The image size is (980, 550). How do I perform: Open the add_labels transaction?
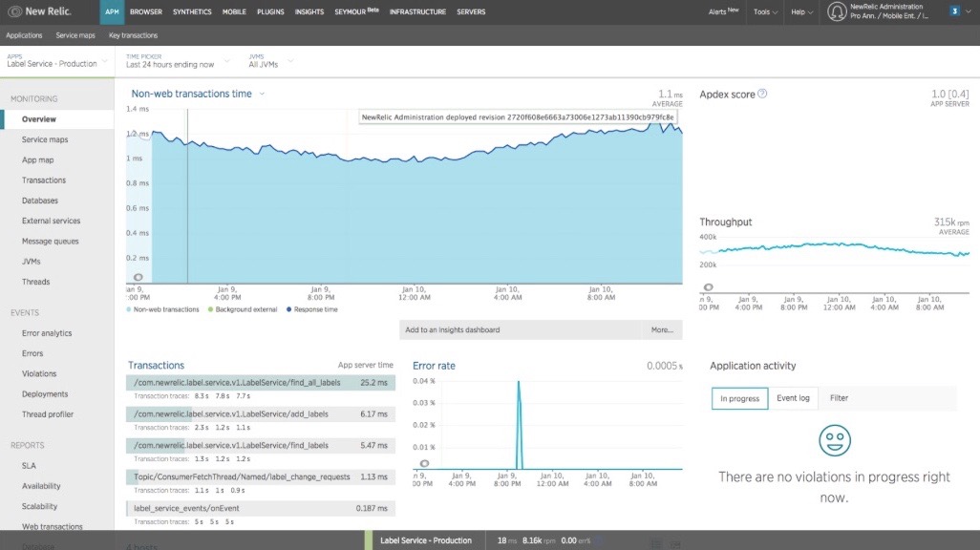point(261,413)
